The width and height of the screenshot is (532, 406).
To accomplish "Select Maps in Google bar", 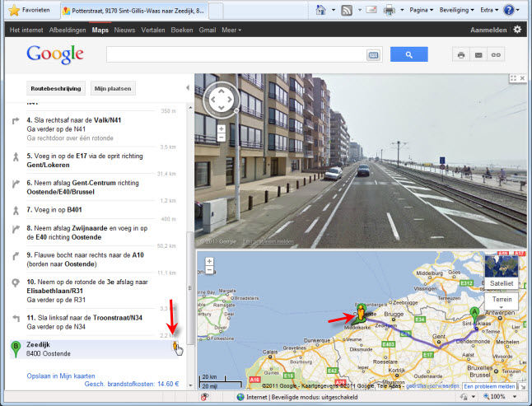I will pyautogui.click(x=100, y=30).
